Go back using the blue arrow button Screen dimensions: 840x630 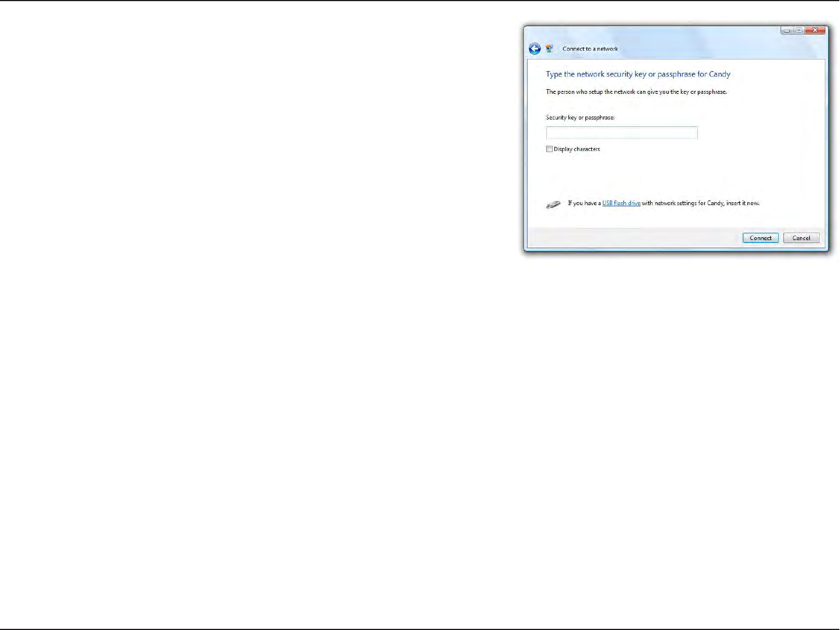tap(535, 49)
